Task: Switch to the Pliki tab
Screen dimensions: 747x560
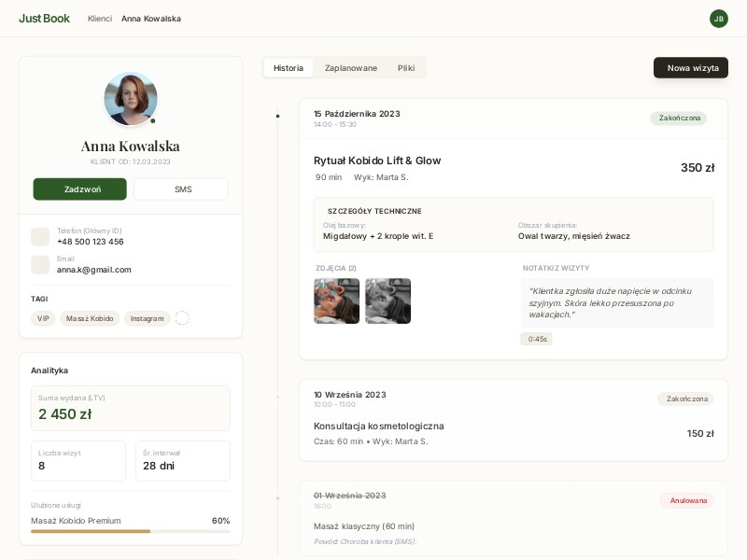Action: [x=405, y=67]
